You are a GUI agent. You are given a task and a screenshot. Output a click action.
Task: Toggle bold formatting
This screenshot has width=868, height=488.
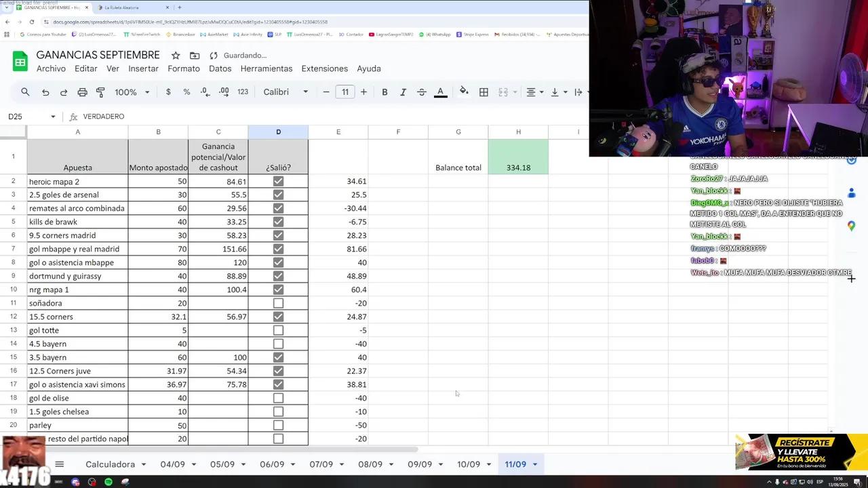(x=384, y=92)
